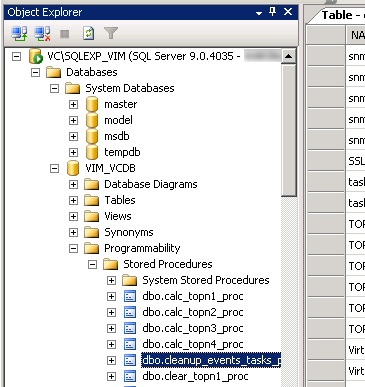Expand the Synonyms folder
Screen dimensions: 365x387
(x=73, y=232)
